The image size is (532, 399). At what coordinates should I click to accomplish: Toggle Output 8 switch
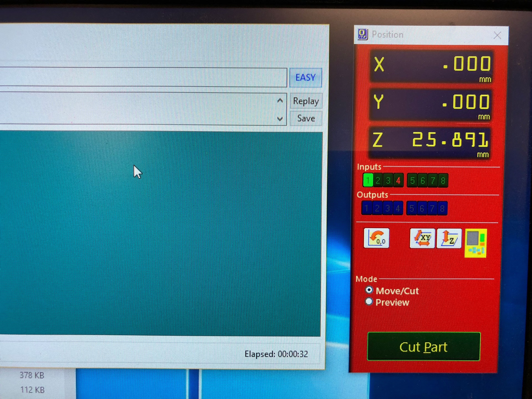[442, 208]
